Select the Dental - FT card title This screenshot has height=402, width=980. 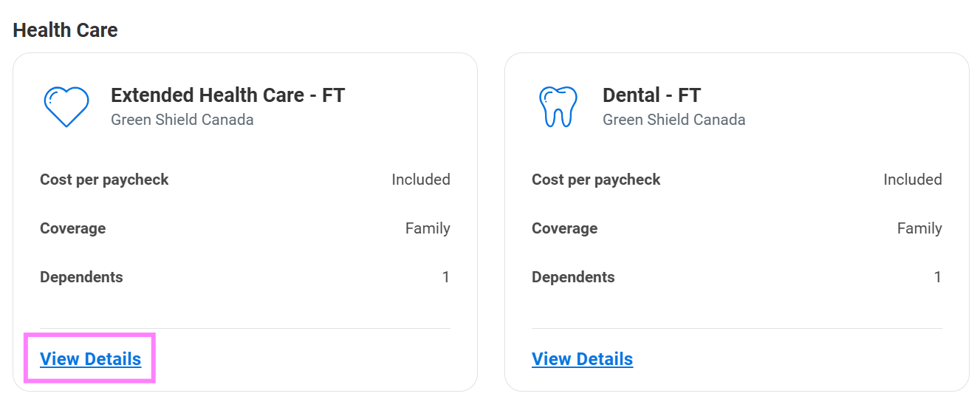pos(651,95)
